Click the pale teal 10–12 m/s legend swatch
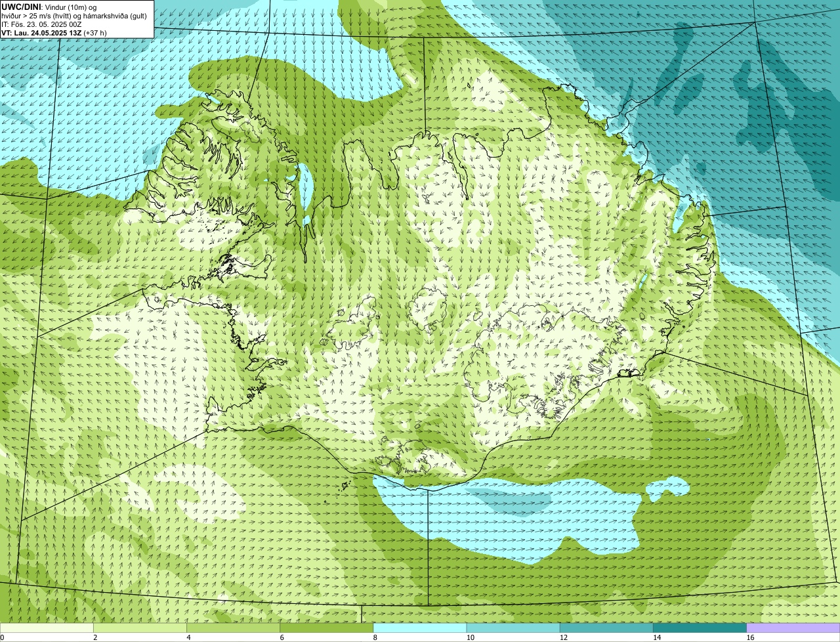Screen dimensions: 840x642 513,628
